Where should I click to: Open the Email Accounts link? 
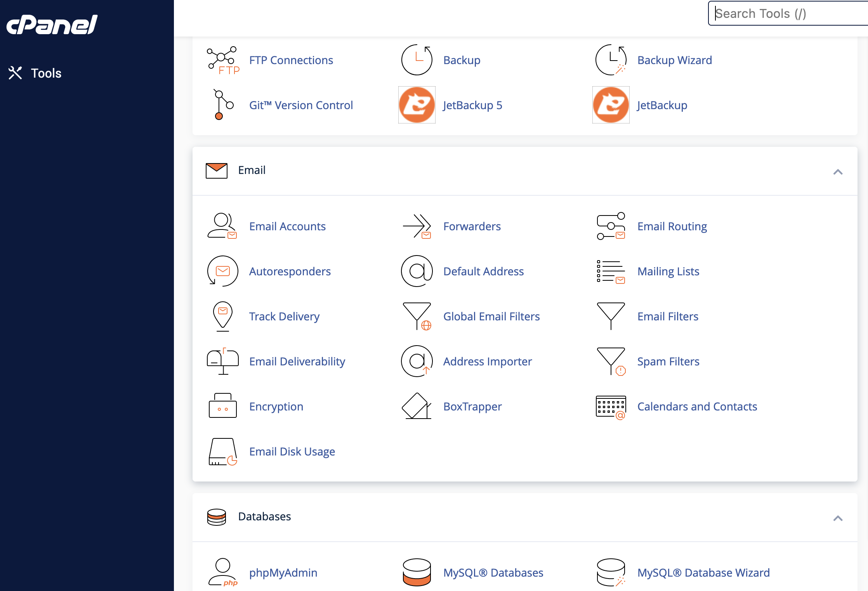(x=287, y=226)
